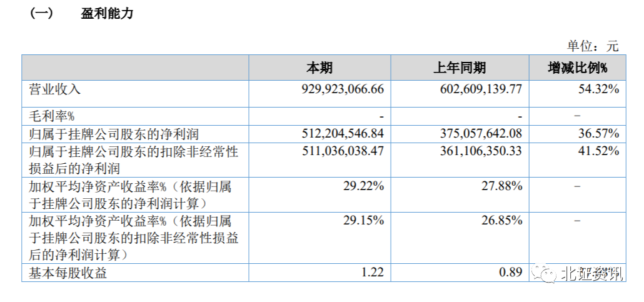Click the 54.32% growth cell

pos(599,89)
